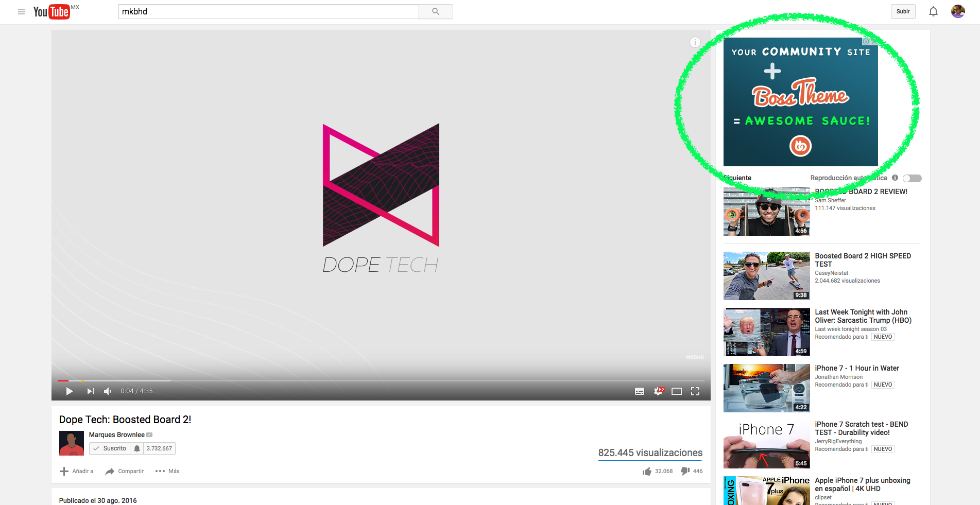Click Marques Brownlee channel avatar
The image size is (980, 505).
coord(72,443)
